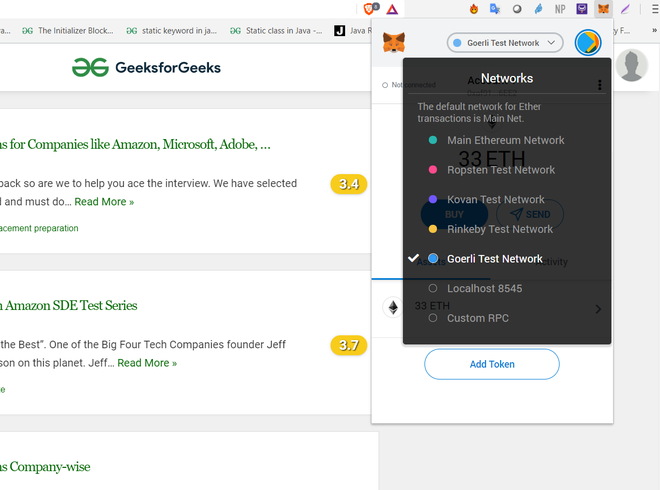Click Read More in the 3.4 rated article
The width and height of the screenshot is (660, 490).
tap(104, 202)
